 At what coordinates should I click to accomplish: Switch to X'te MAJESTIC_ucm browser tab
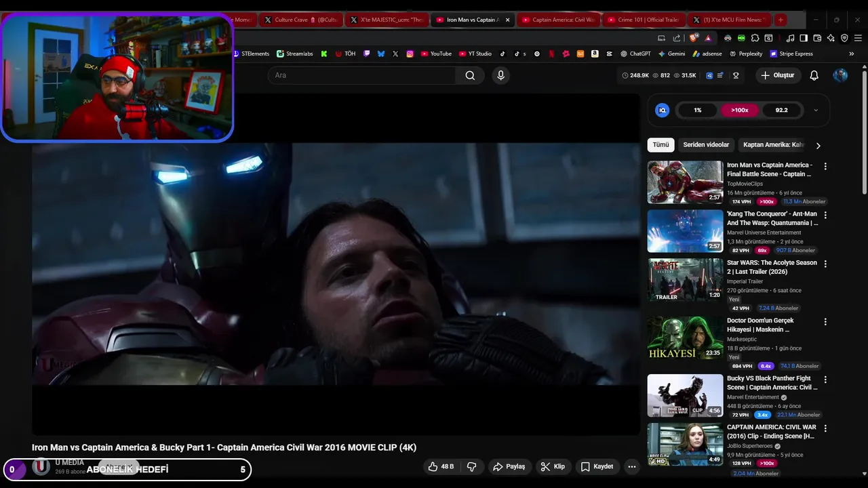387,20
